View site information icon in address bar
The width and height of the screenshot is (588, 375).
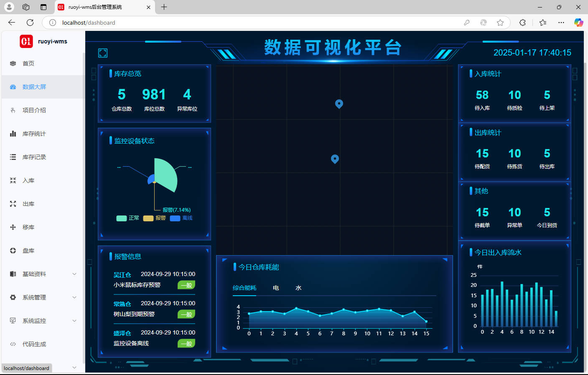coord(53,23)
